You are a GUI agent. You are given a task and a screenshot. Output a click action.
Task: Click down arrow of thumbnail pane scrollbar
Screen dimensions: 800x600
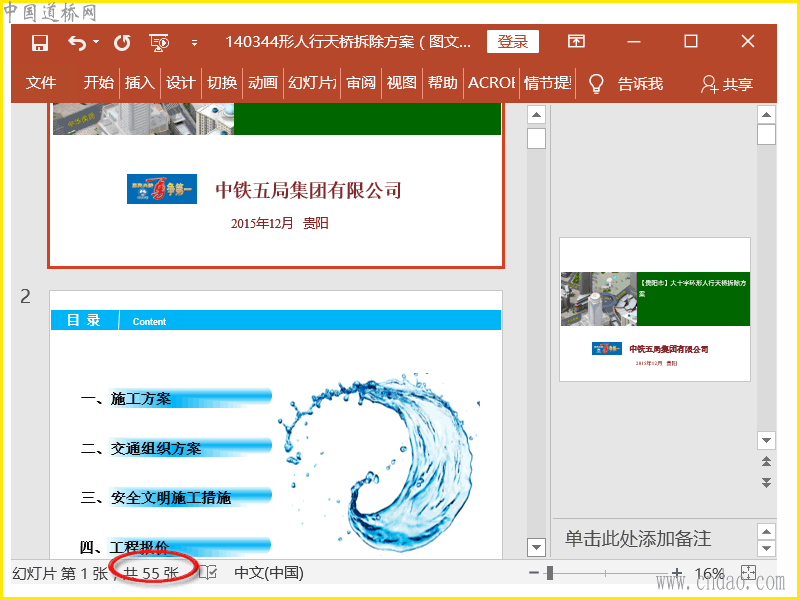536,548
